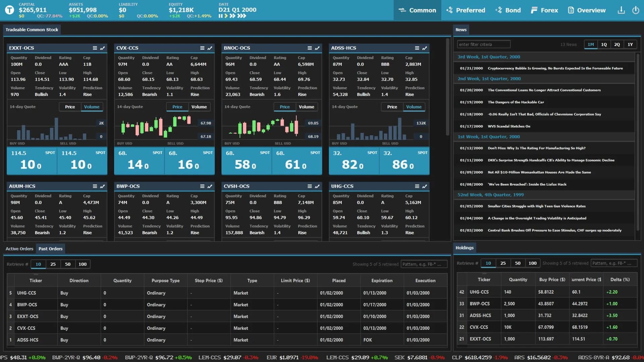Switch EXXT-OCS chart to Price view

coord(70,107)
